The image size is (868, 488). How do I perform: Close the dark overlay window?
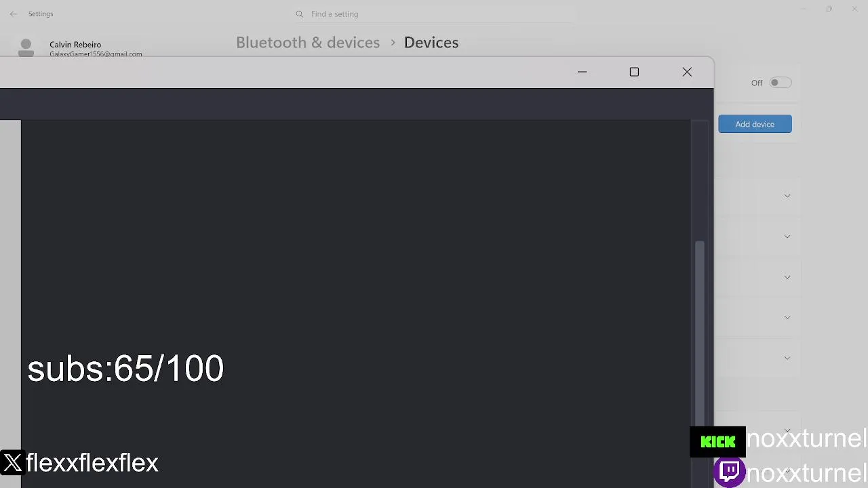[x=687, y=72]
